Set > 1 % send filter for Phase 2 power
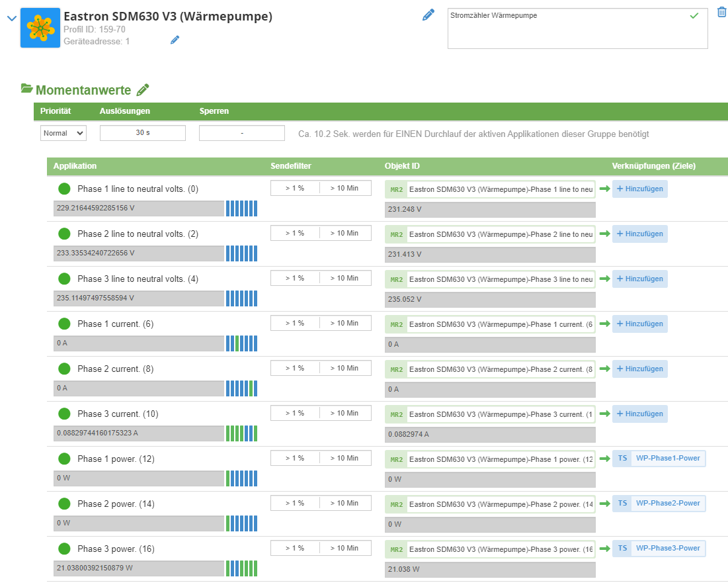 click(295, 503)
